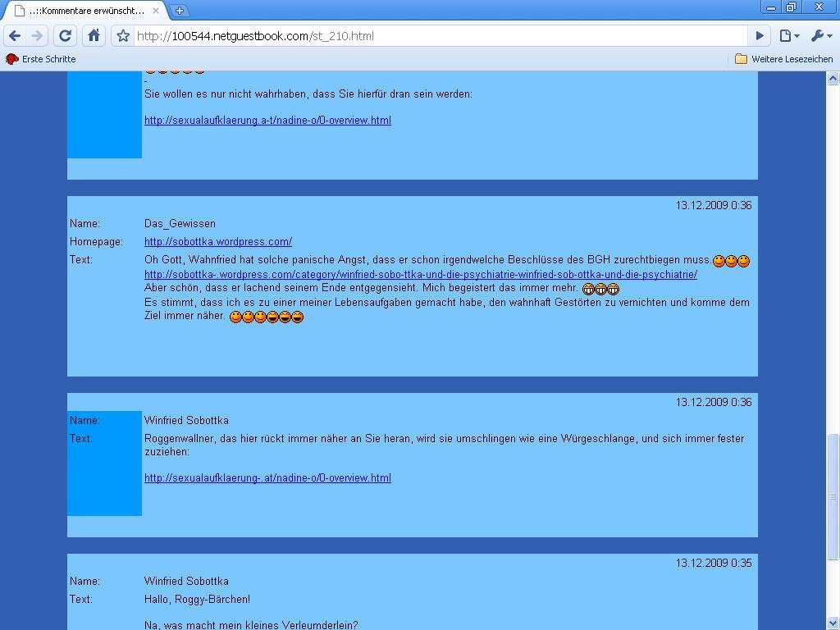
Task: Open the sobottka.wordpress.com homepage link
Action: click(x=218, y=242)
